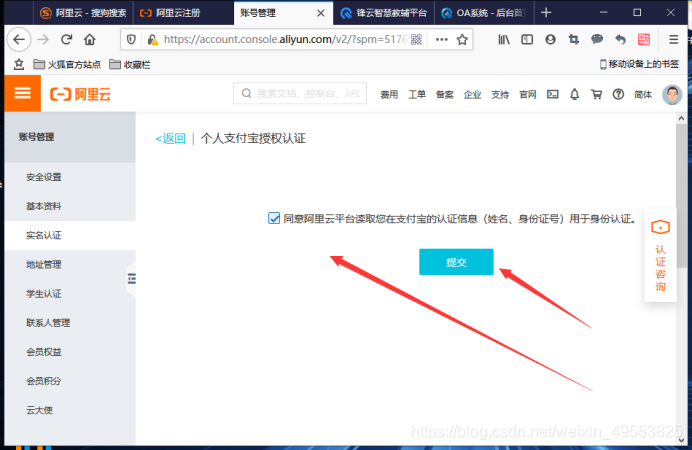
Task: Click the address bar URL
Action: pos(285,40)
